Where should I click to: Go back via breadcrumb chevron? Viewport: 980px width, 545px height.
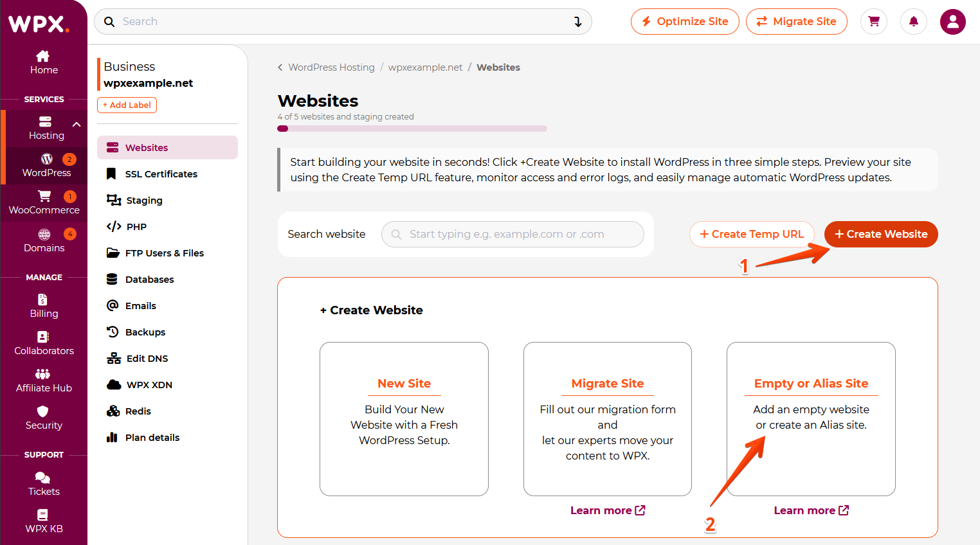[x=280, y=67]
